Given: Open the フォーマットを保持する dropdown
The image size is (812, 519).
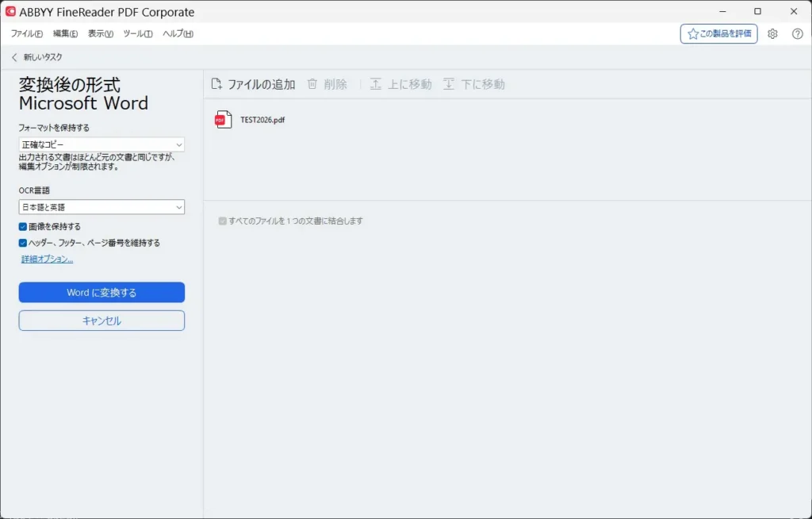Looking at the screenshot, I should click(x=101, y=144).
